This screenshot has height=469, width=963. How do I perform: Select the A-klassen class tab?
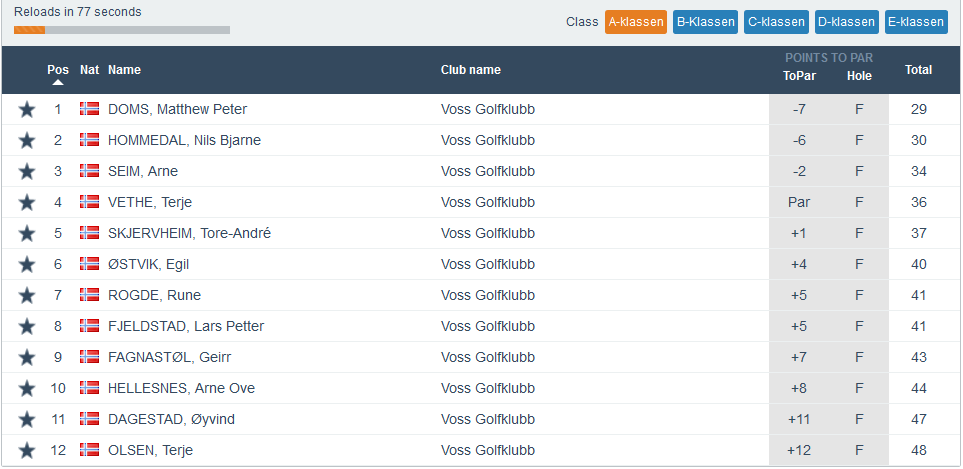click(636, 22)
